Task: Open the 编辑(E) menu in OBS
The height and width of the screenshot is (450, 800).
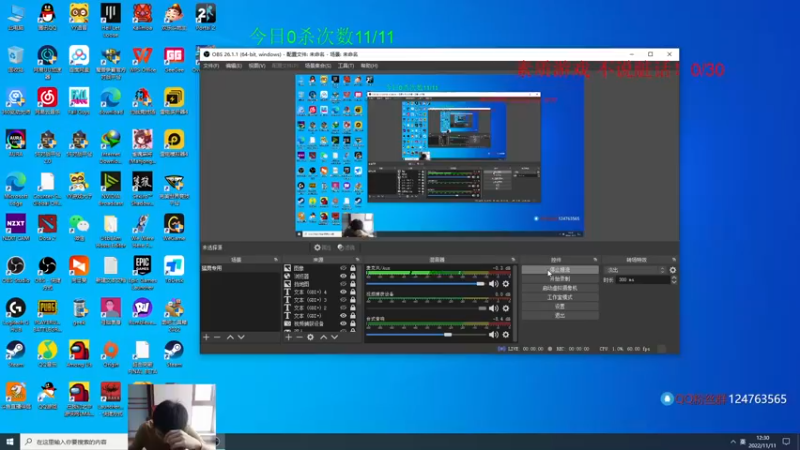Action: pos(233,66)
